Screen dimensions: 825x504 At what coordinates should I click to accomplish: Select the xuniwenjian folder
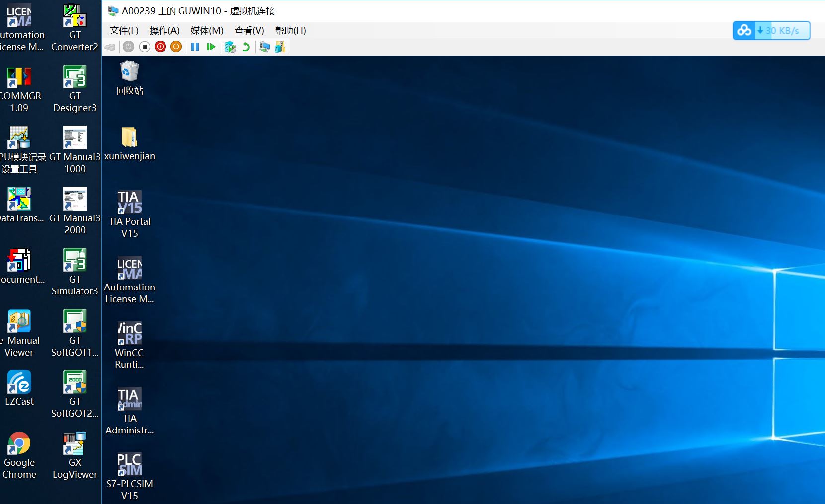click(130, 143)
